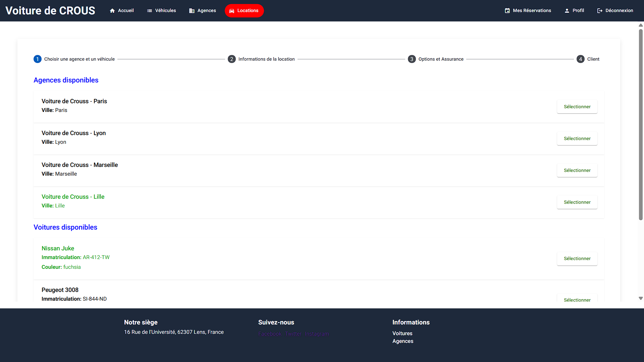This screenshot has width=644, height=362.
Task: Click the scrollbar down arrow
Action: (641, 298)
